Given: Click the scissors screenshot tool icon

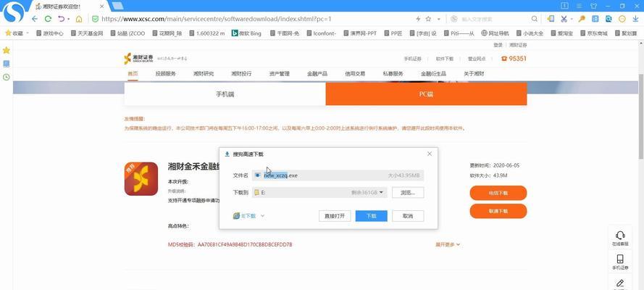Looking at the screenshot, I should pyautogui.click(x=564, y=19).
